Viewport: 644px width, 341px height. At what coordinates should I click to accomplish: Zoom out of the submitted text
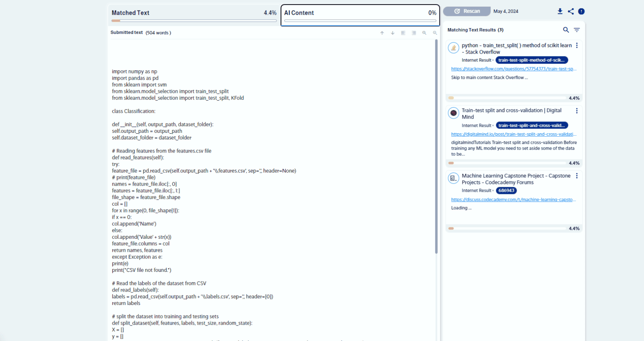click(x=435, y=33)
